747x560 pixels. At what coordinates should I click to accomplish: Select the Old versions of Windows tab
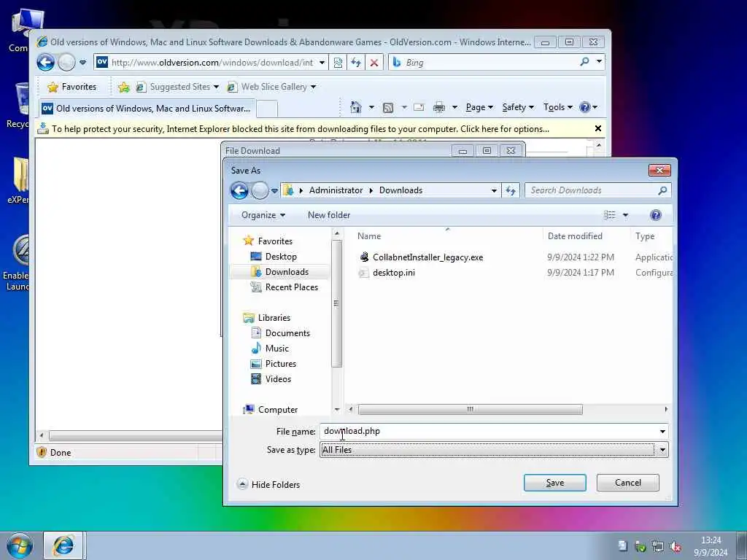pos(147,108)
